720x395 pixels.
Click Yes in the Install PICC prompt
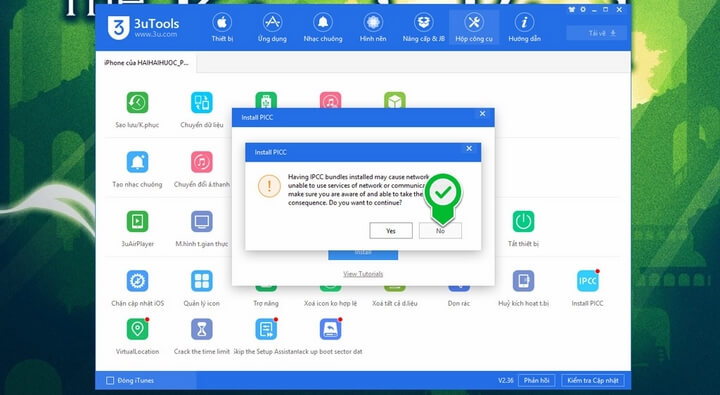coord(391,231)
